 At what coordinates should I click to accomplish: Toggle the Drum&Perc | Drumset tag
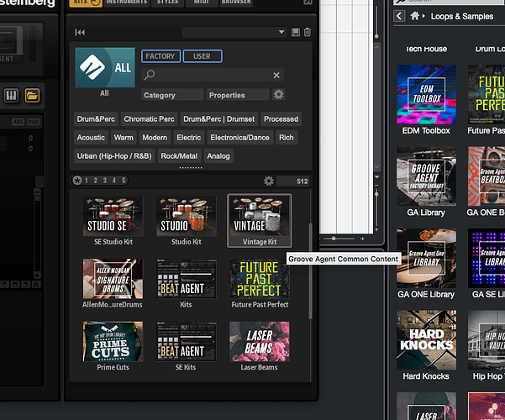219,119
